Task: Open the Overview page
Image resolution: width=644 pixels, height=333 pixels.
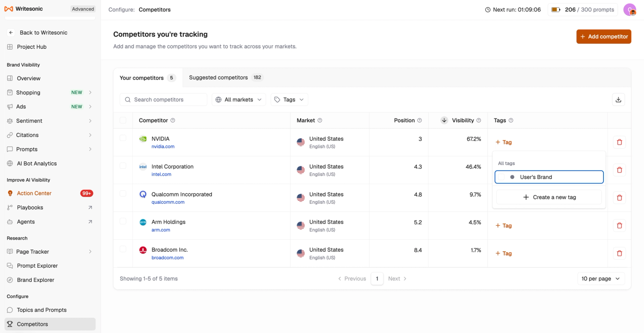Action: [x=29, y=78]
